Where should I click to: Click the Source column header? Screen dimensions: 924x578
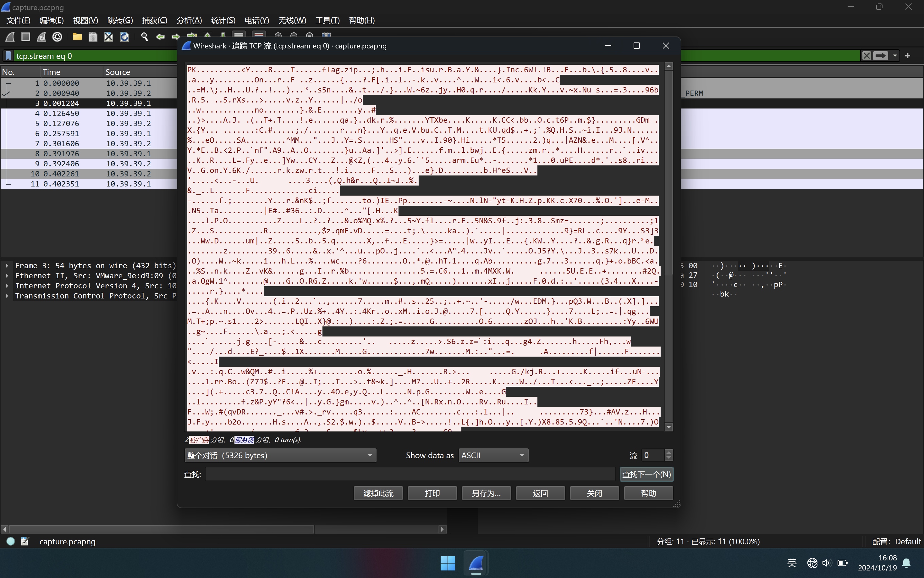[140, 72]
